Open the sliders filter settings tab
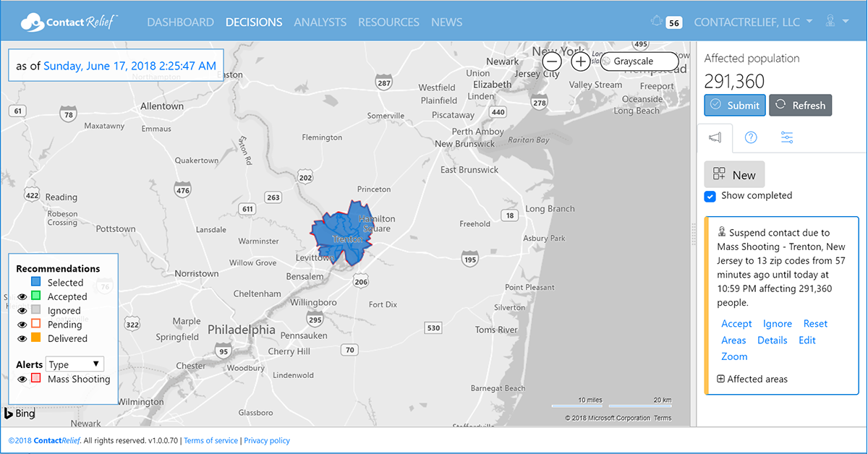This screenshot has height=454, width=868. [787, 137]
